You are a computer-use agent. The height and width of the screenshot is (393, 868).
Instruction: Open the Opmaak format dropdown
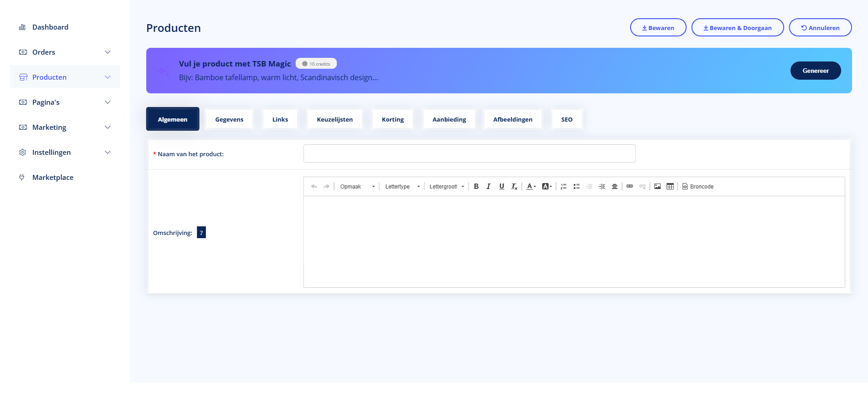[x=357, y=187]
